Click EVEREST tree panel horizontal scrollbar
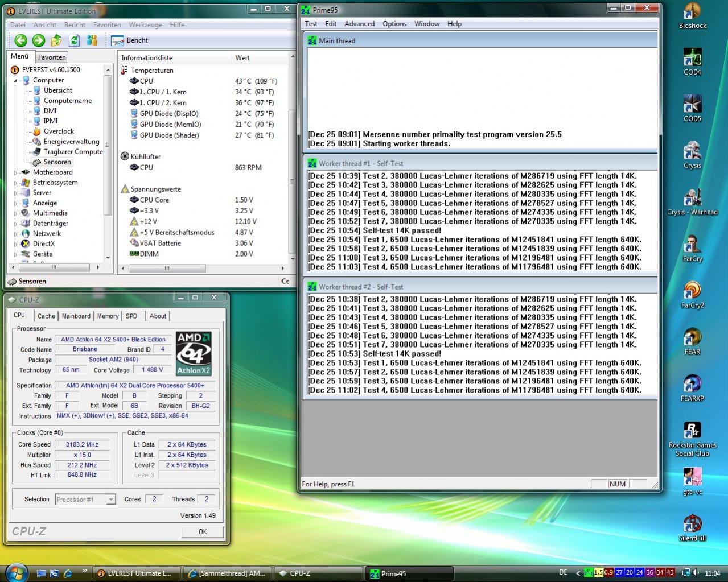The height and width of the screenshot is (582, 728). 54,267
